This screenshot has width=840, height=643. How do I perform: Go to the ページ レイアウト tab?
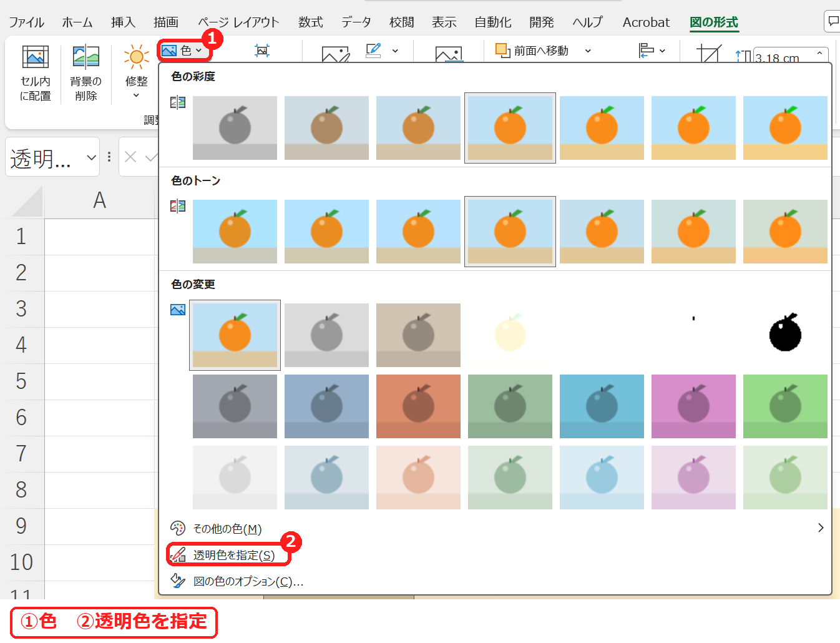tap(238, 22)
